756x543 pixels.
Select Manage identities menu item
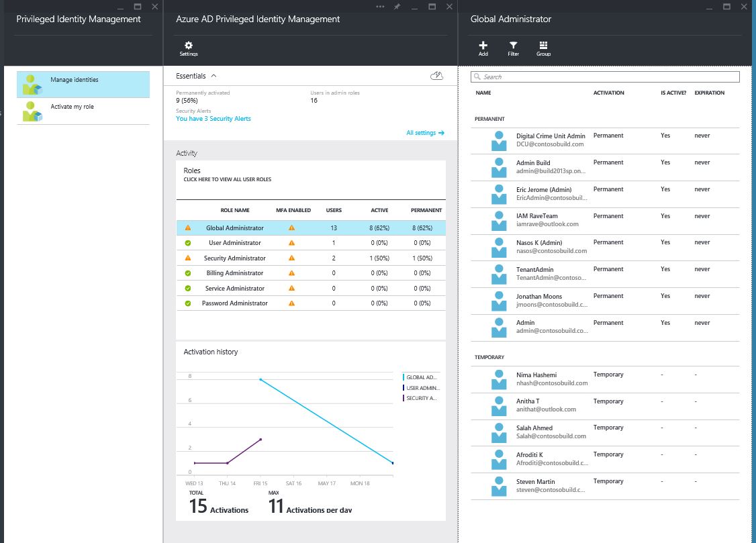point(83,85)
